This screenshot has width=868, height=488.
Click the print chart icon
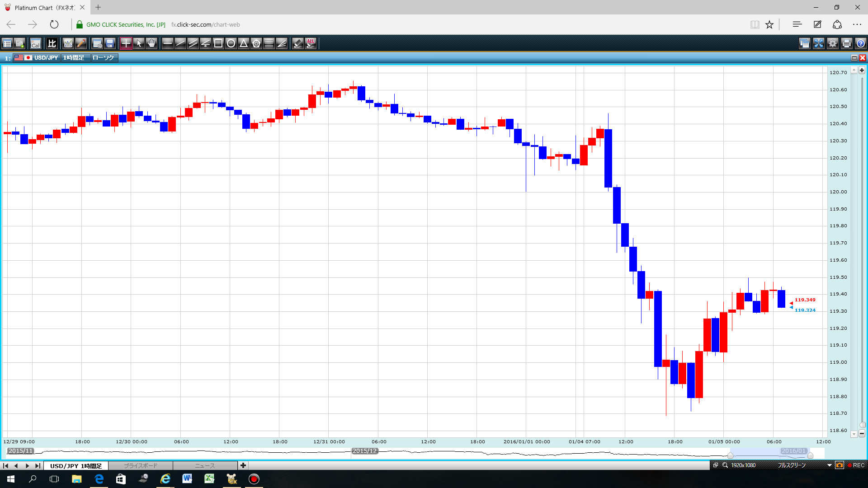(846, 43)
